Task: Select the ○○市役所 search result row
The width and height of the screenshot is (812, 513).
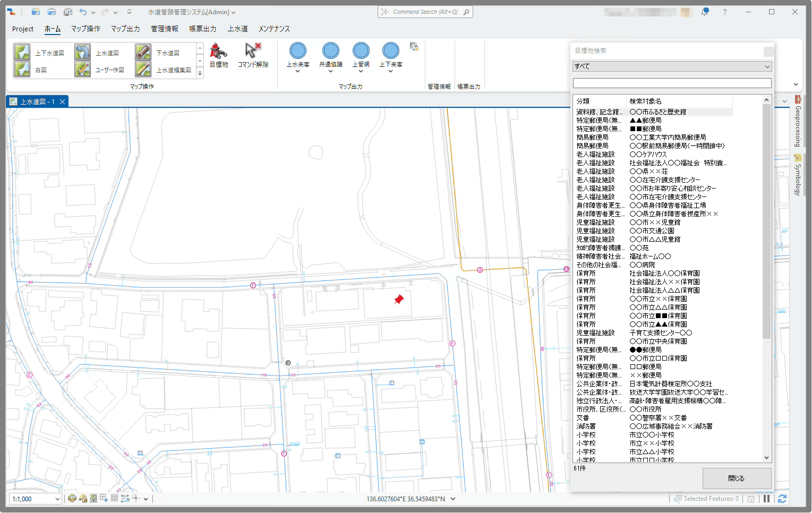Action: [645, 409]
